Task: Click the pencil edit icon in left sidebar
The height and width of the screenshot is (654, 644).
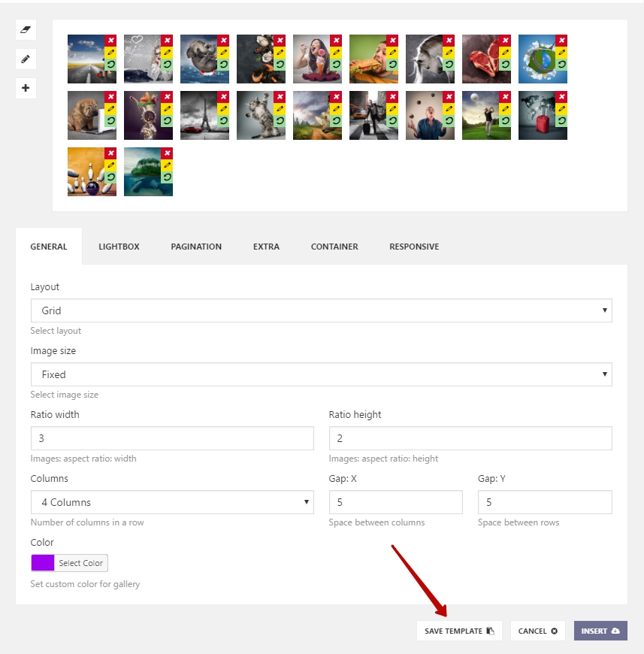Action: [26, 59]
